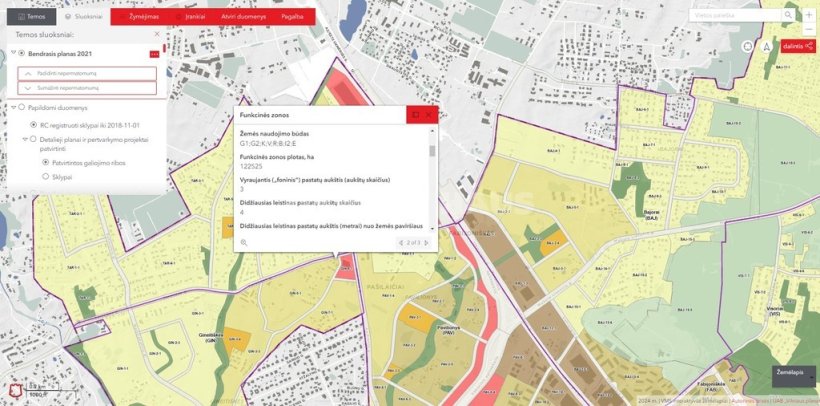Collapse the Papildomi duomenys tree node
This screenshot has height=406, width=820.
point(11,108)
